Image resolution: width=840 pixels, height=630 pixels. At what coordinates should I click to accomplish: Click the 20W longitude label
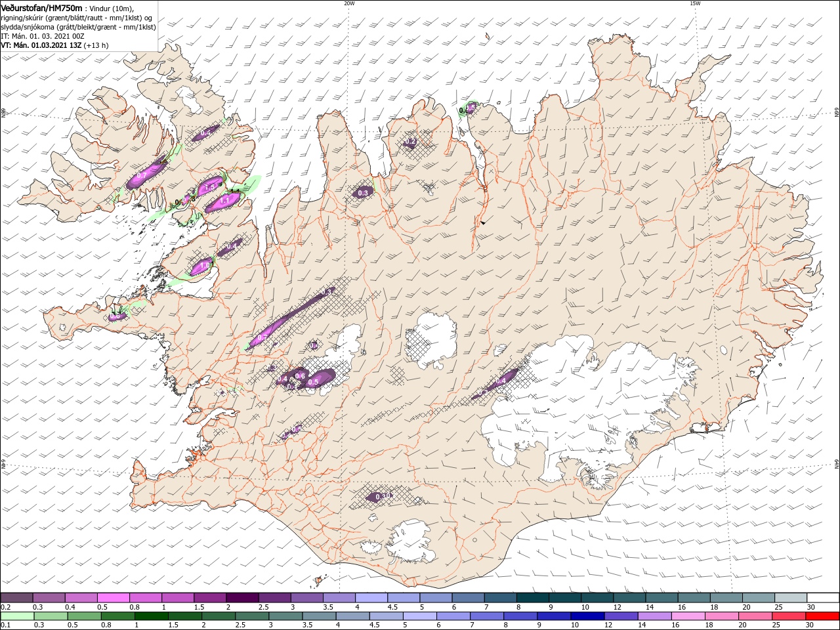(349, 3)
